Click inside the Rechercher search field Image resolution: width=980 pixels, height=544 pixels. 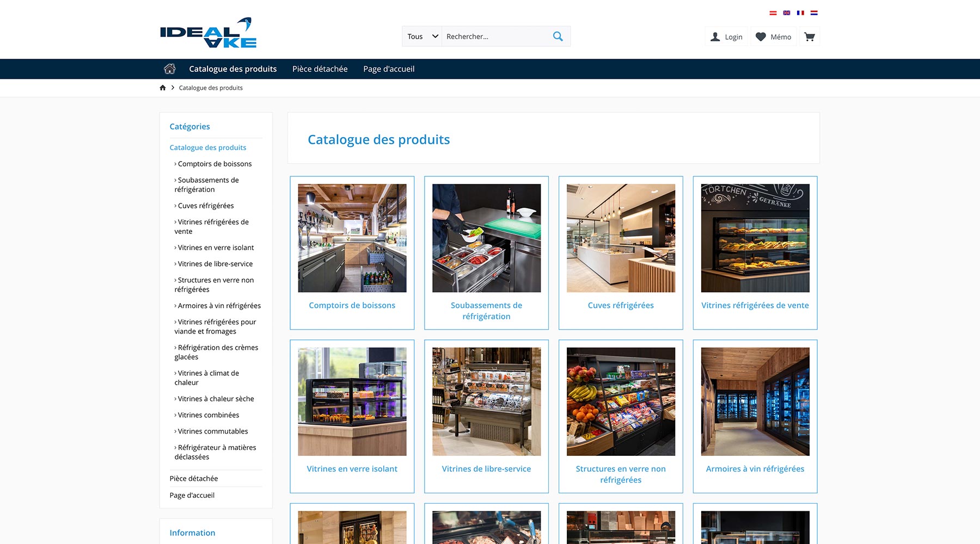(490, 36)
